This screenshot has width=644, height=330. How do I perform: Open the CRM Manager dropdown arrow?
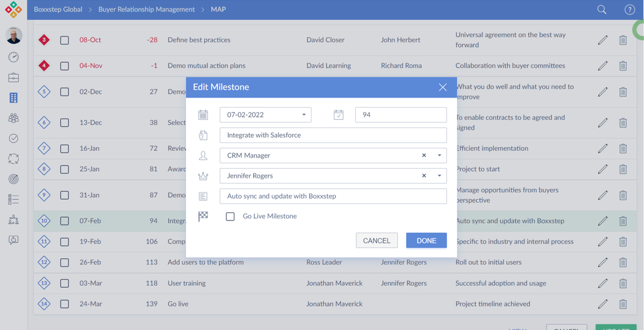point(439,156)
